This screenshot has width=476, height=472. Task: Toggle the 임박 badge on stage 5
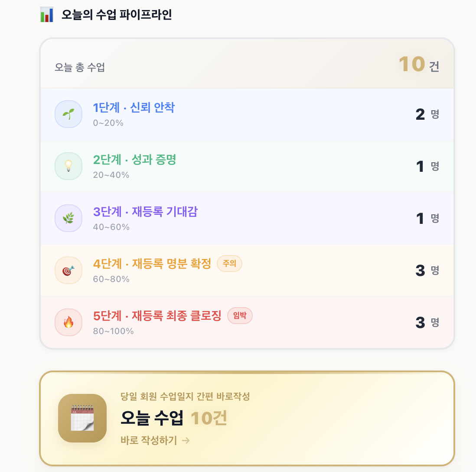point(240,316)
